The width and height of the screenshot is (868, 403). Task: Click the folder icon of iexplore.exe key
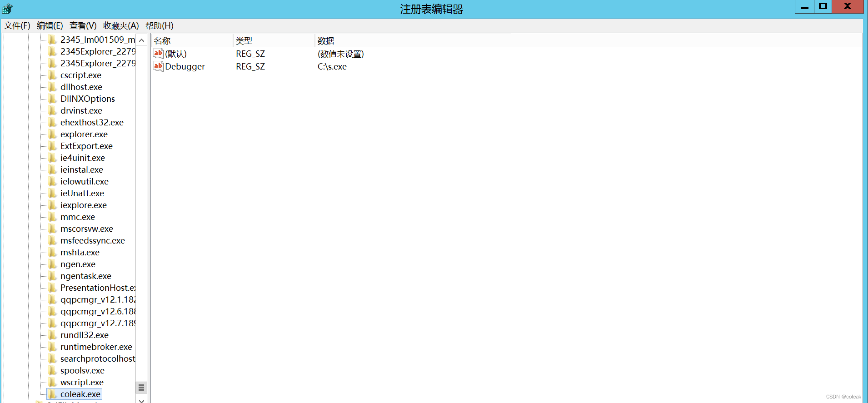pos(53,205)
